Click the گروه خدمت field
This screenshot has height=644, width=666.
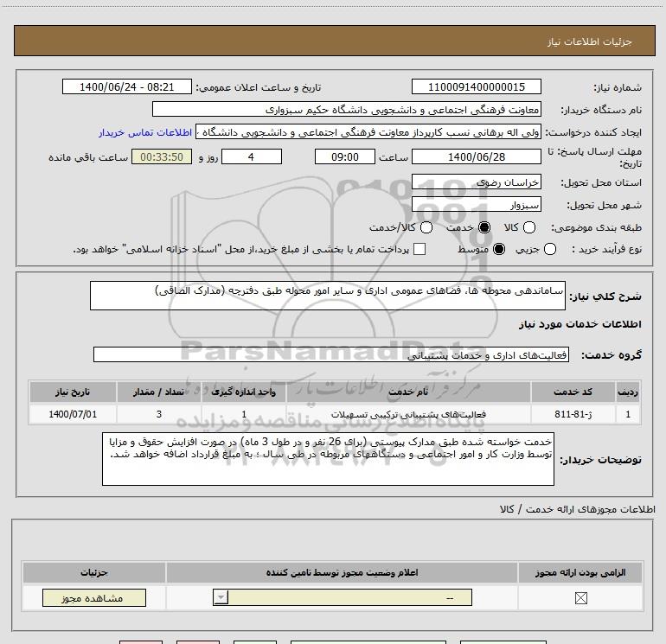click(331, 354)
